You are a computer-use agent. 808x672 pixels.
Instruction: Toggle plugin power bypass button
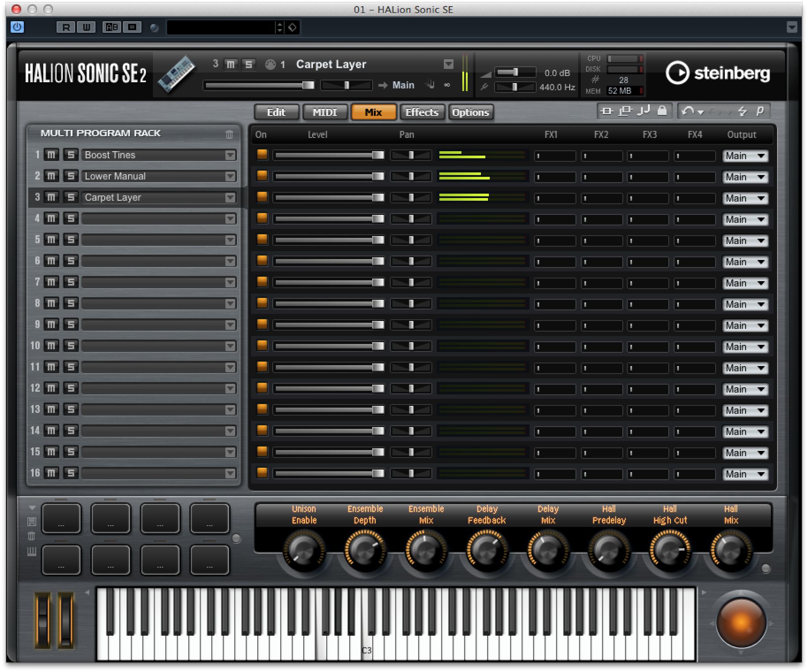17,27
